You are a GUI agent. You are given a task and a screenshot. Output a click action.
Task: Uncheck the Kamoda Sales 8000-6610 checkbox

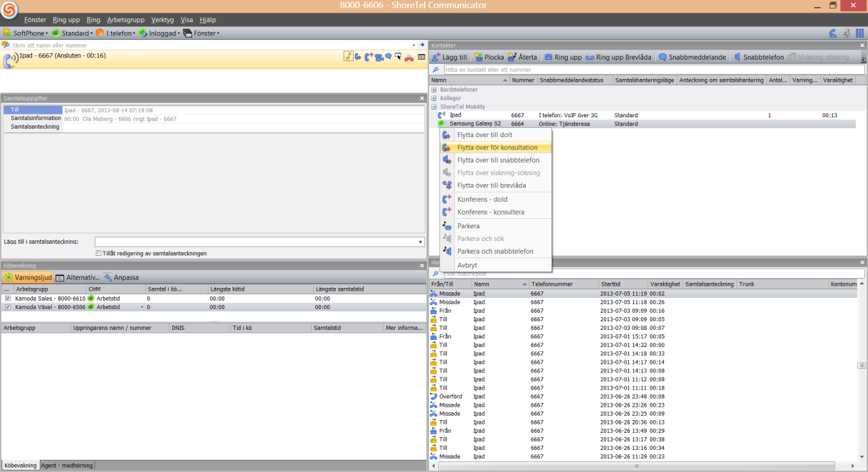(8, 299)
